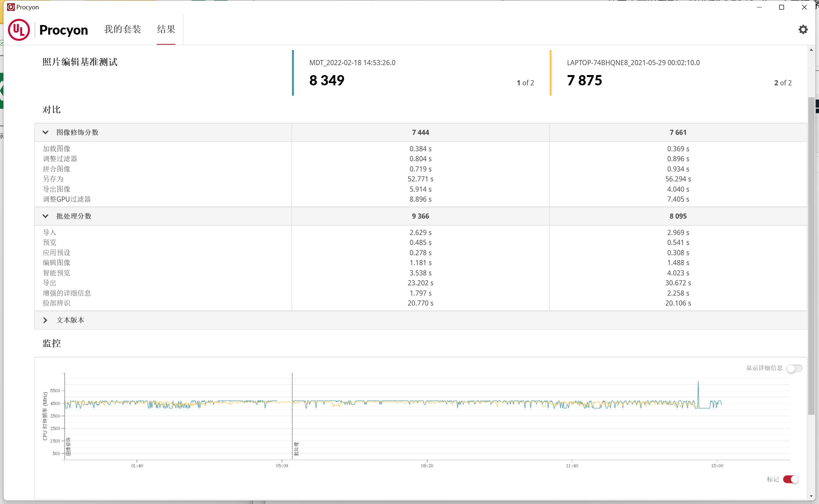Open the settings gear icon
This screenshot has width=819, height=504.
803,30
